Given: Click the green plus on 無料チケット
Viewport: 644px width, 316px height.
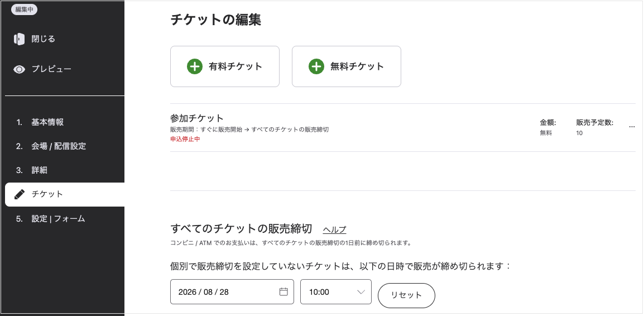Looking at the screenshot, I should [316, 66].
